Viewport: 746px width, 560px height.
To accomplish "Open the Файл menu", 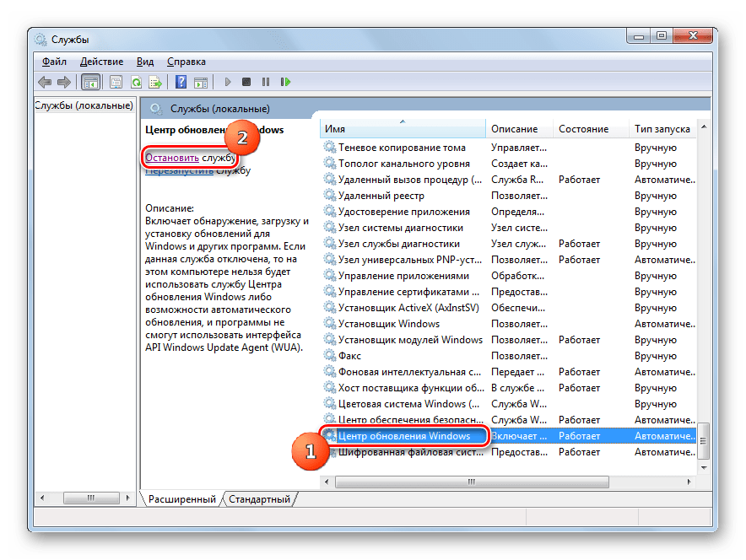I will pos(54,62).
